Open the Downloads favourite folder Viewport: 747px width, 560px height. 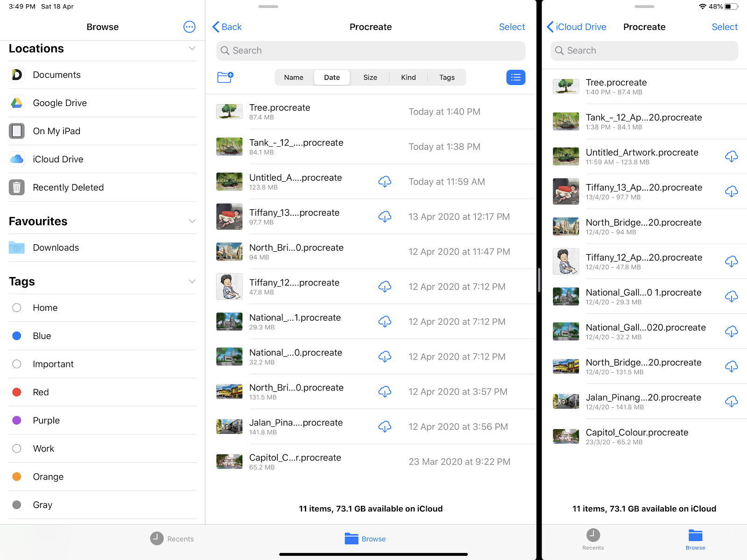pyautogui.click(x=102, y=248)
